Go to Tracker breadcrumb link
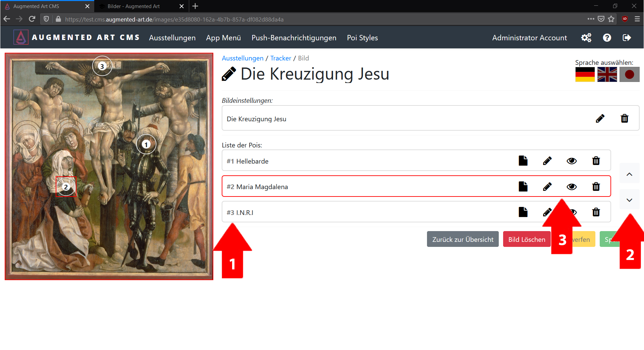 coord(281,58)
